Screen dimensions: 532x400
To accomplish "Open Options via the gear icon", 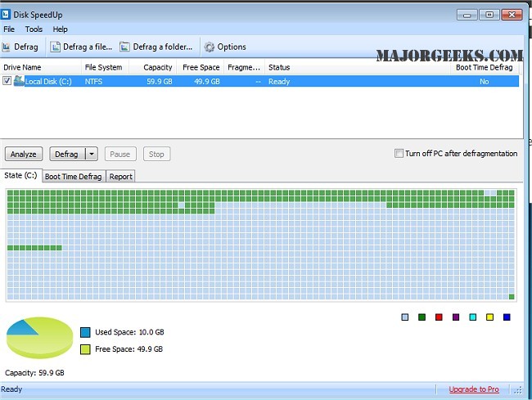I will coord(210,47).
